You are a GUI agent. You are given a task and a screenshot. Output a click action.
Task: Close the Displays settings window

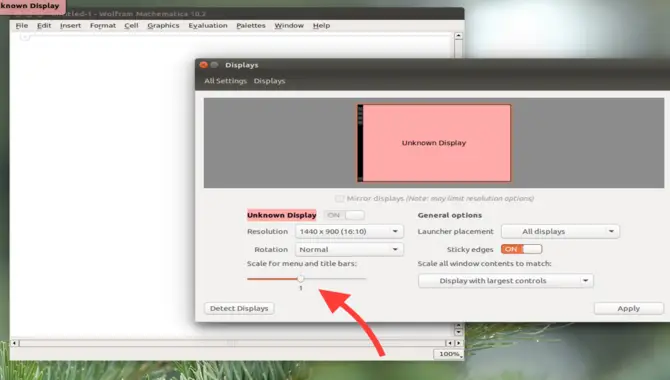pyautogui.click(x=203, y=65)
